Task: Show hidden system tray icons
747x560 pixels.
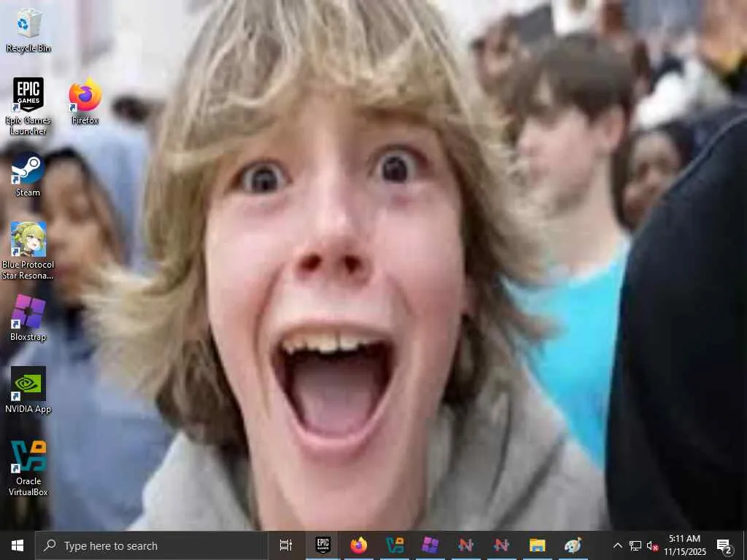Action: [617, 545]
